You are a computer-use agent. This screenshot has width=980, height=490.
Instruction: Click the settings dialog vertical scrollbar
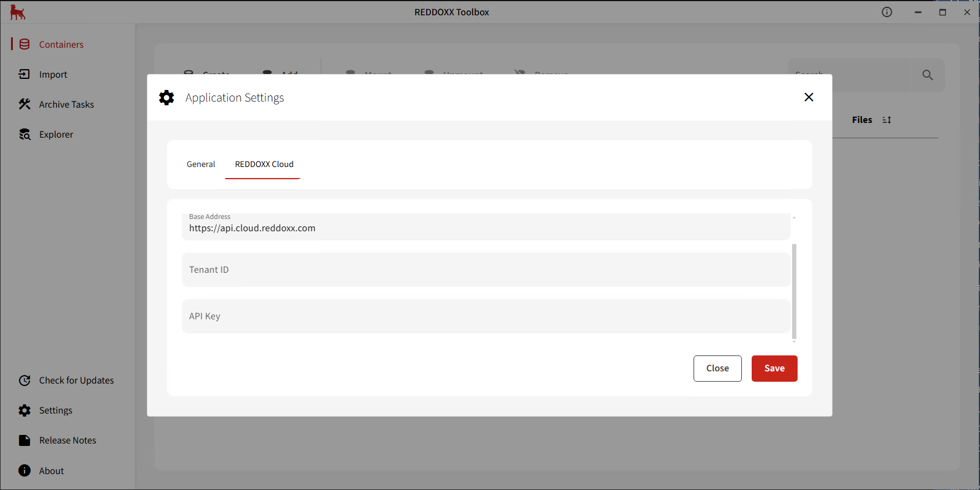794,291
